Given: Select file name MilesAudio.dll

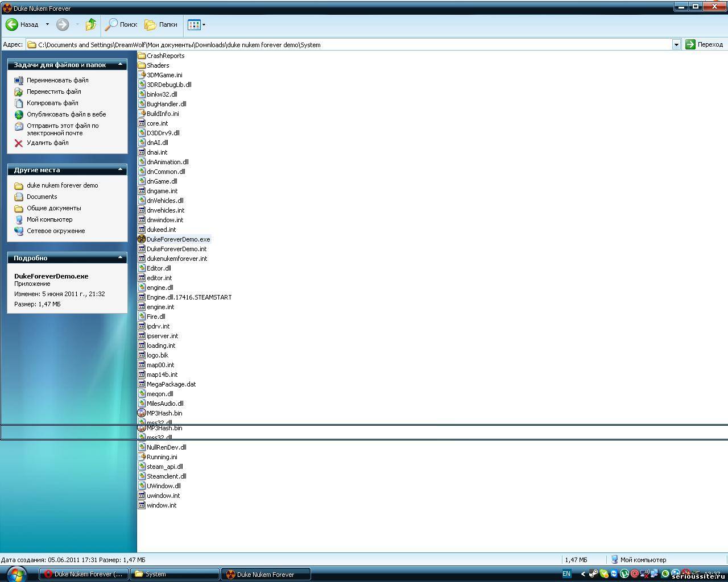Looking at the screenshot, I should point(165,404).
